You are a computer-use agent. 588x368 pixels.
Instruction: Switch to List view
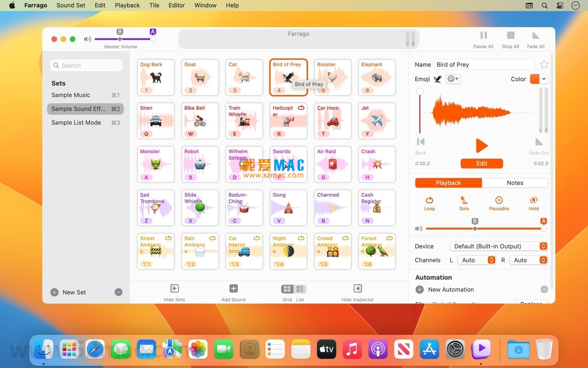[x=300, y=289]
